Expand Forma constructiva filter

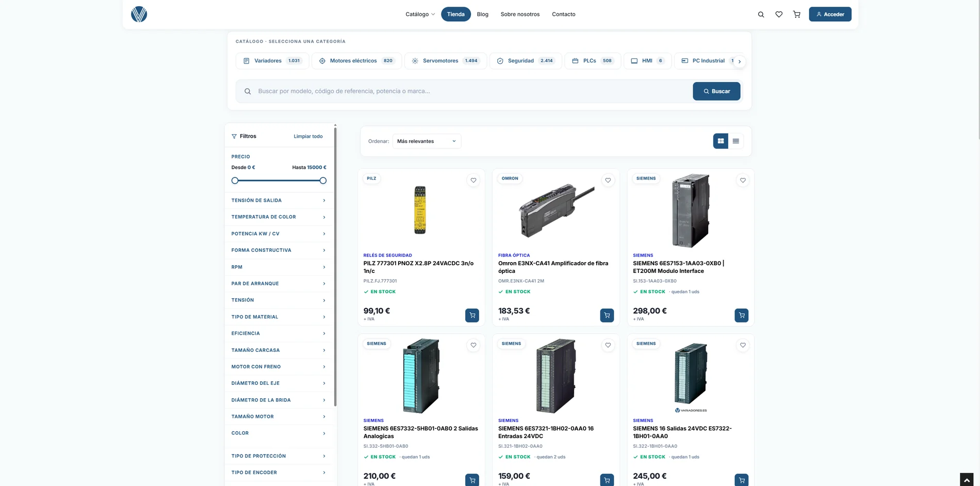[279, 250]
